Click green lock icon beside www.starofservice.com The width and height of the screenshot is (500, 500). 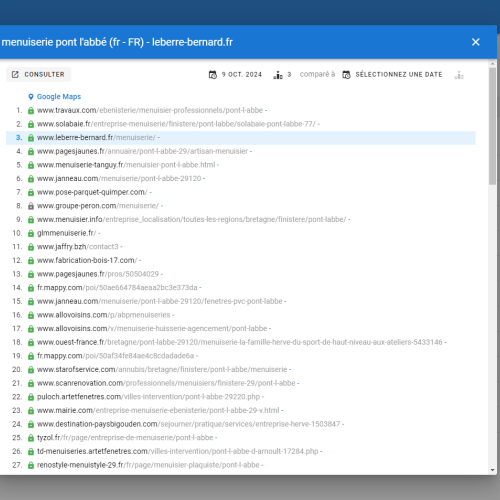click(x=31, y=370)
